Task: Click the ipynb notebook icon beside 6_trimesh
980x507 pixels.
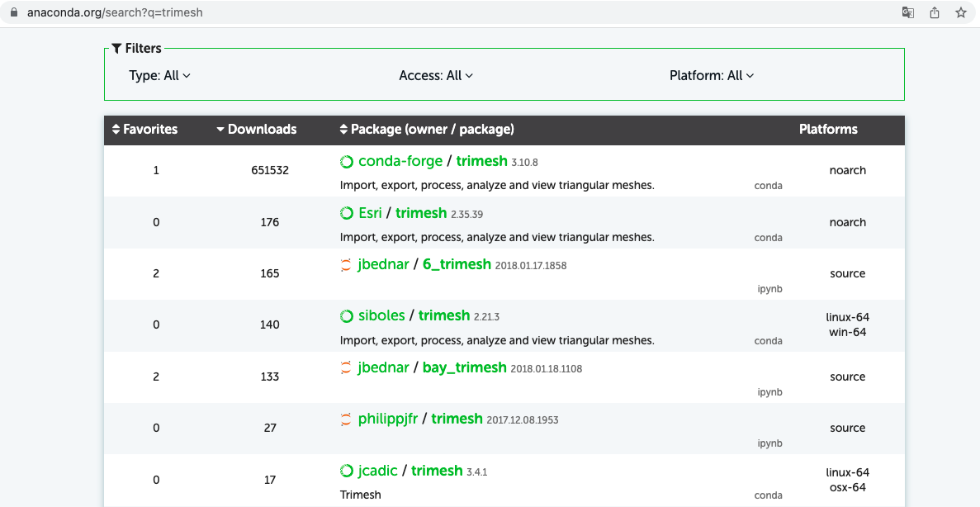Action: pos(346,264)
